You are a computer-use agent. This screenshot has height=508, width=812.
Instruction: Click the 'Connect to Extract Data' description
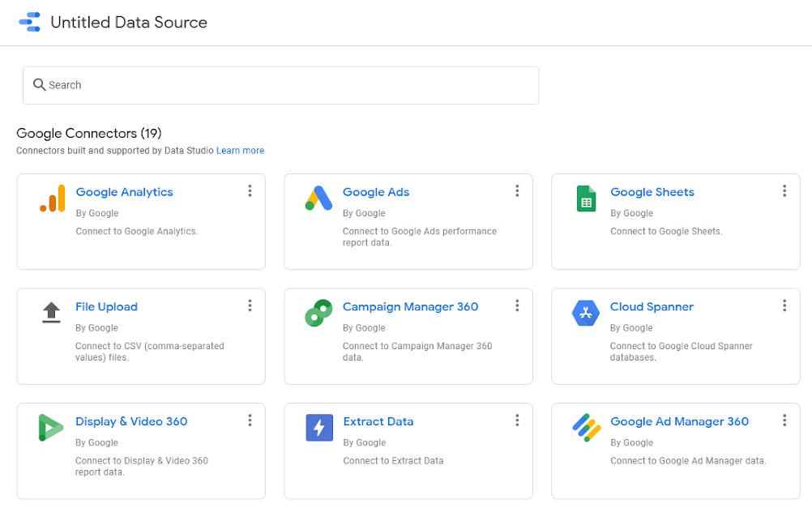tap(393, 461)
